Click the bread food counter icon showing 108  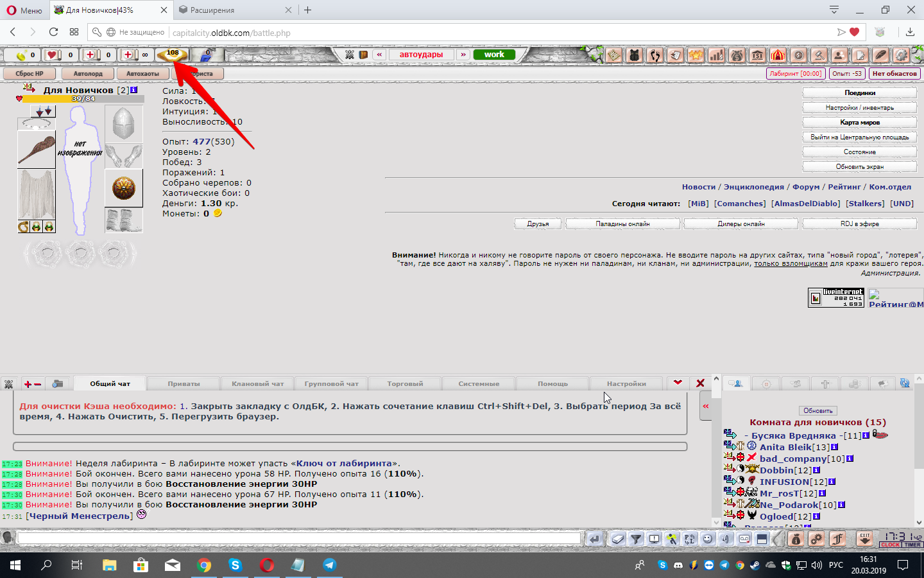tap(172, 55)
